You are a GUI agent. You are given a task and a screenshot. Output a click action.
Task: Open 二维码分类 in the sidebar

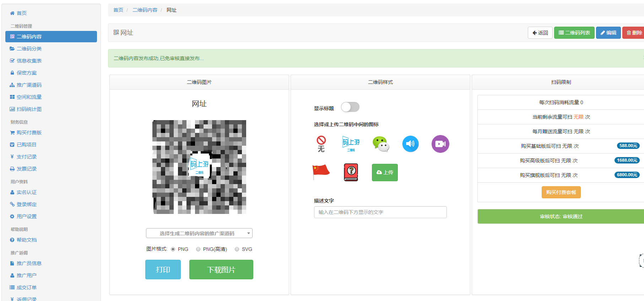click(29, 49)
